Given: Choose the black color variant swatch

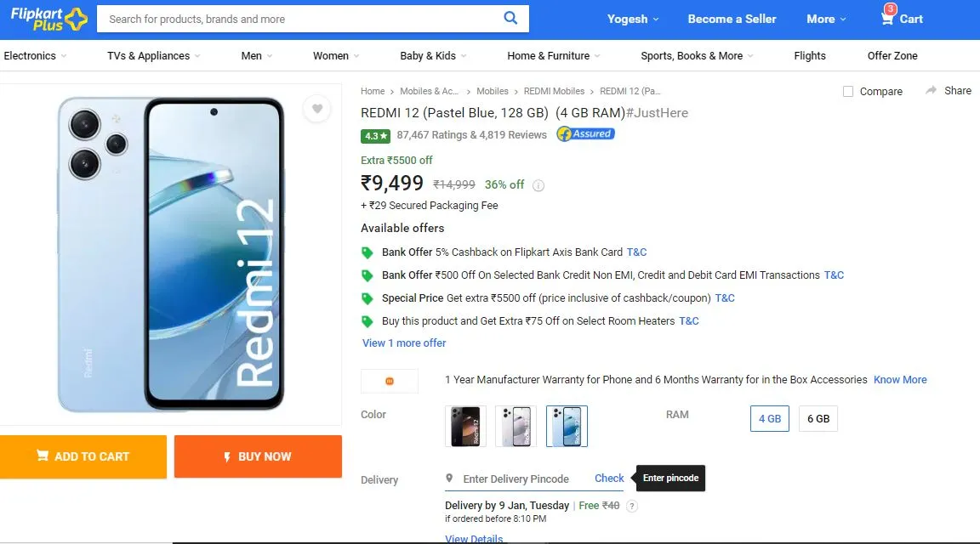Looking at the screenshot, I should click(x=465, y=426).
